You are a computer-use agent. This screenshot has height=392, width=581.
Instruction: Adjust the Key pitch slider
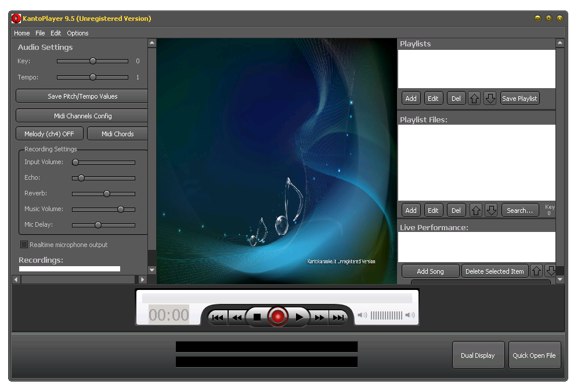point(93,61)
